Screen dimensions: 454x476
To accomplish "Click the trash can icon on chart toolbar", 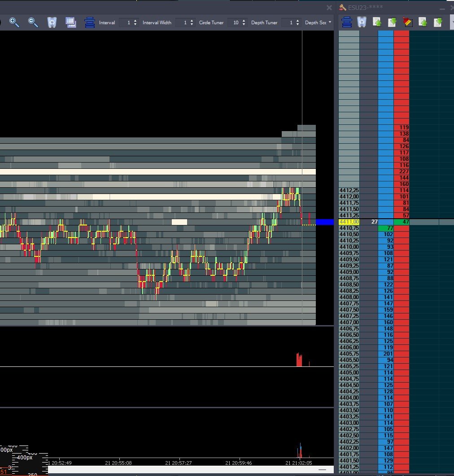I will tap(52, 22).
